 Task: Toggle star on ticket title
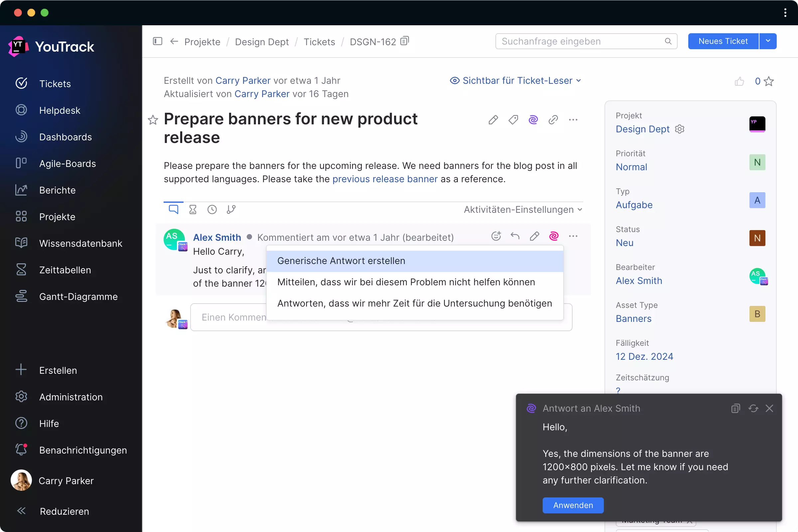click(x=153, y=120)
